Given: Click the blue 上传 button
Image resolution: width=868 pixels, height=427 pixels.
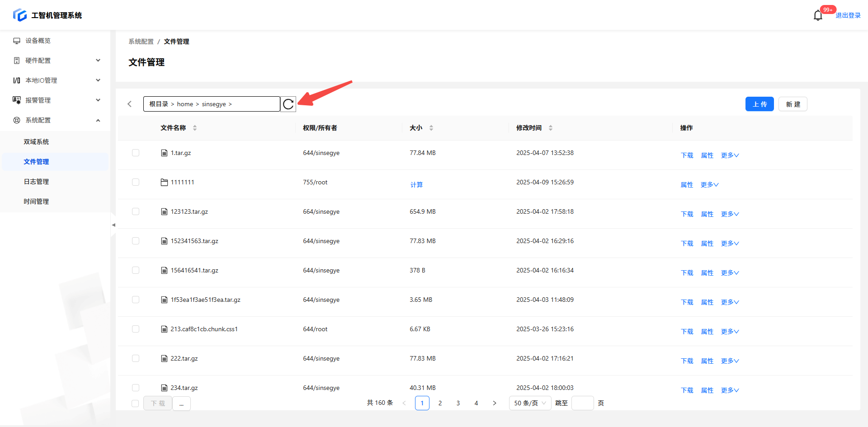Looking at the screenshot, I should (x=759, y=104).
